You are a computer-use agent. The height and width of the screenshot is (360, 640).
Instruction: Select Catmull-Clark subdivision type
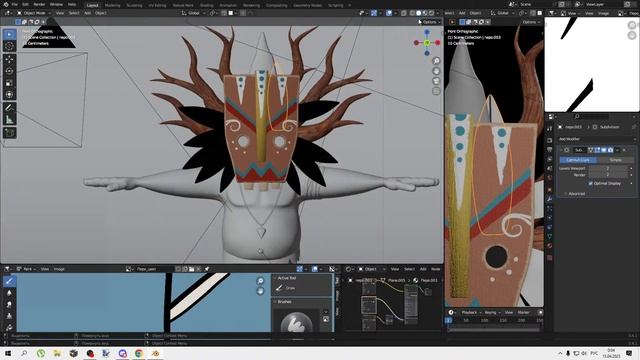pyautogui.click(x=578, y=160)
